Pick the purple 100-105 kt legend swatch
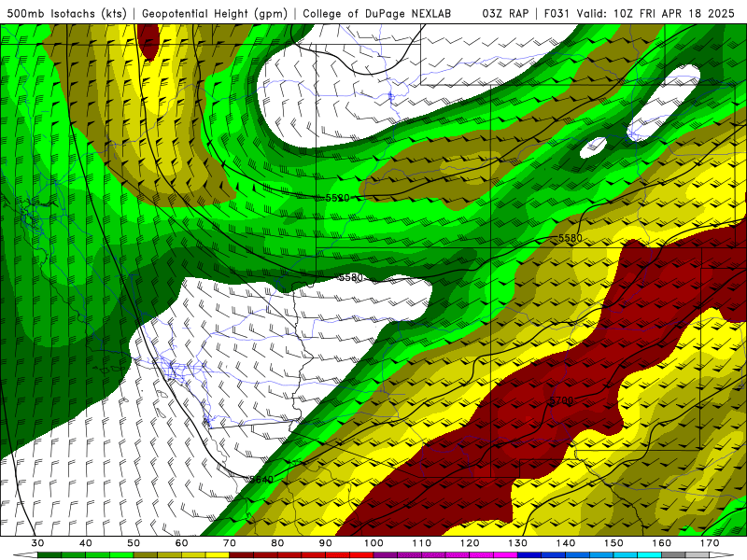 386,555
